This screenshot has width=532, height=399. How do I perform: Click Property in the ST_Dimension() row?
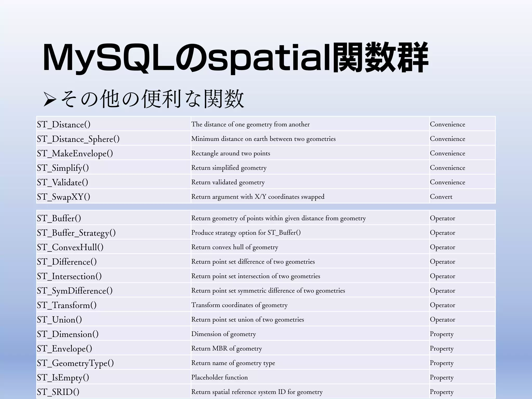442,334
